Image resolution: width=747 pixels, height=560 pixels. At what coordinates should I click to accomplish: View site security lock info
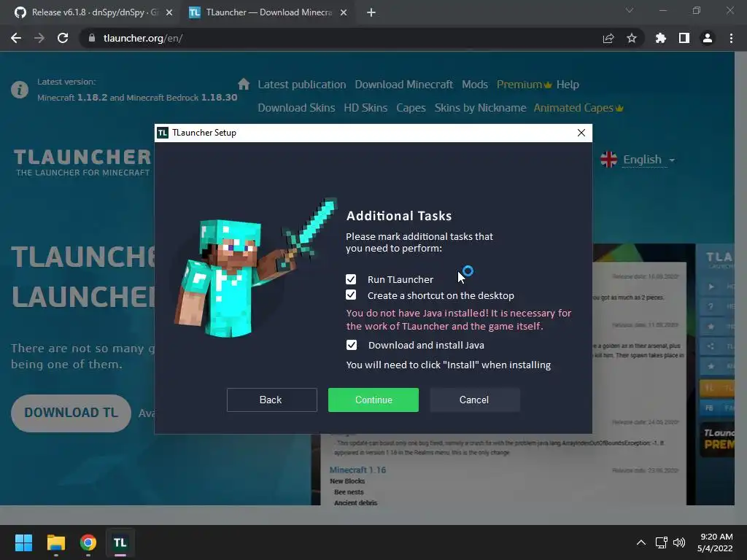[x=92, y=38]
